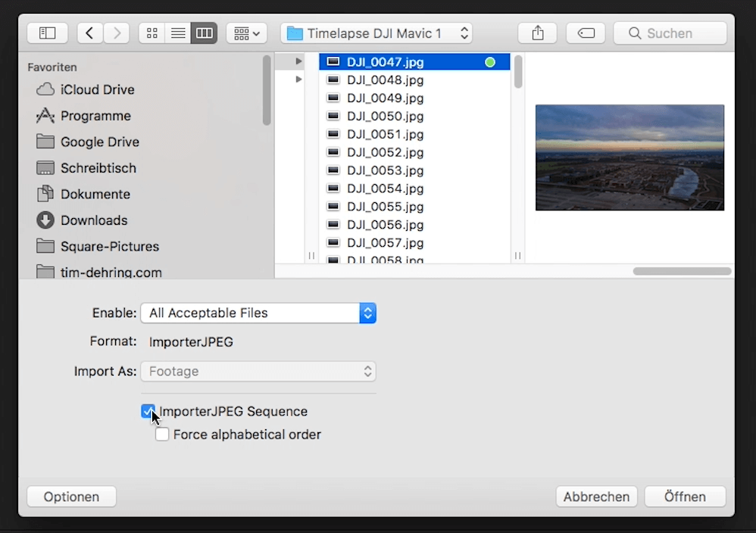Expand the first folder disclosure triangle
The image size is (756, 533).
coord(298,61)
